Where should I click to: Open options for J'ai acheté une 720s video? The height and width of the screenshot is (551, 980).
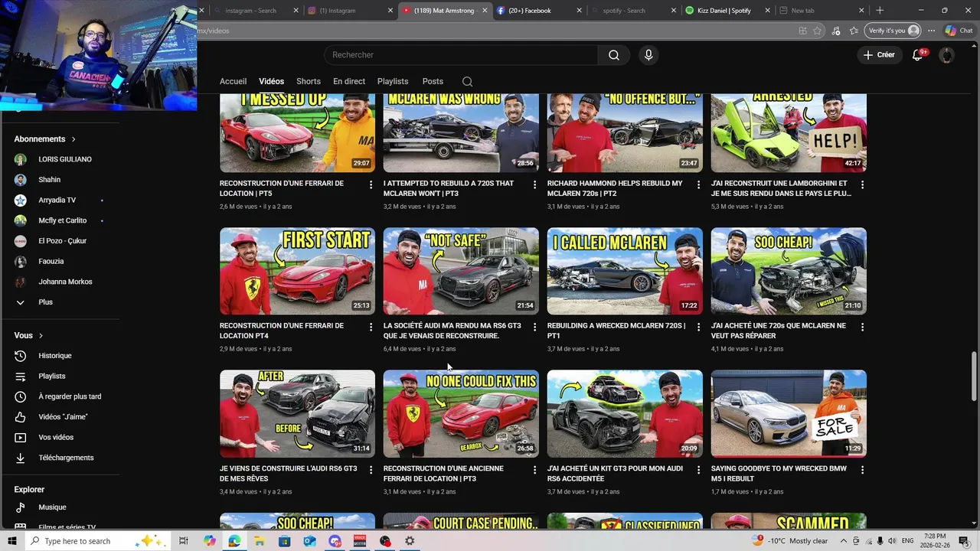862,327
